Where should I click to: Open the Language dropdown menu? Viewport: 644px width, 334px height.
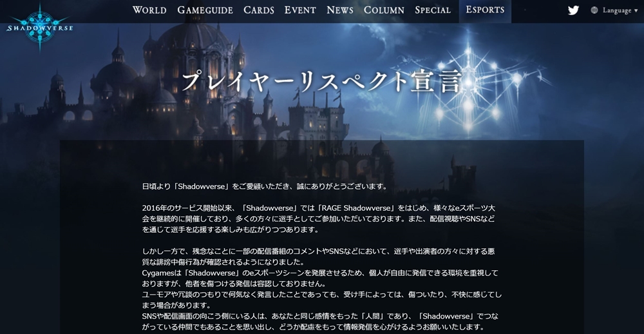click(x=616, y=10)
